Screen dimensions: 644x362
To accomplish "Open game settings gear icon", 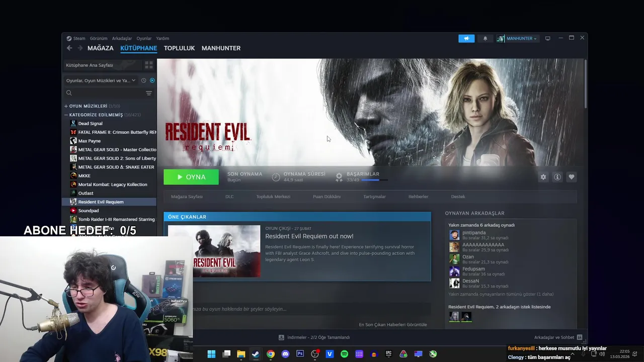I will (543, 177).
